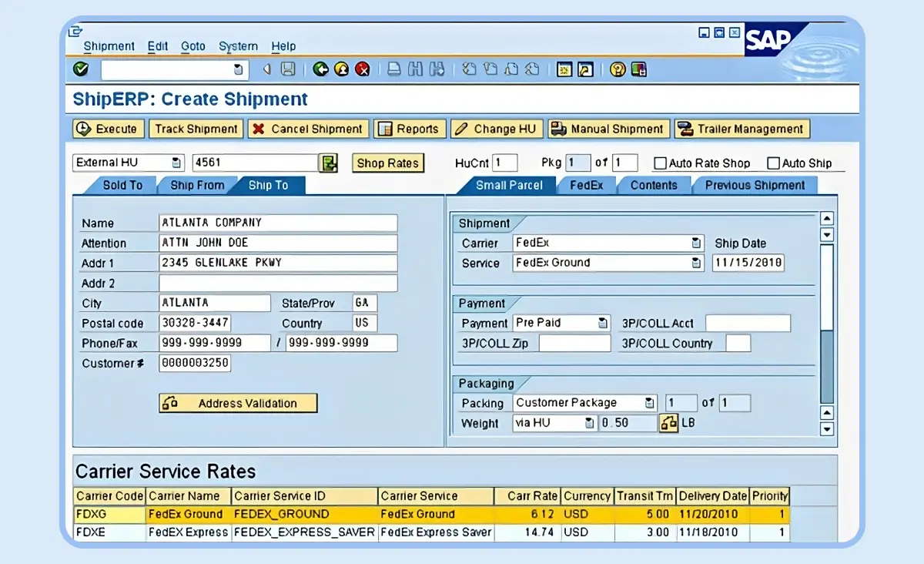Click the scroll-up arrow at top of right panel scrollbar
The image size is (924, 564).
pos(827,219)
